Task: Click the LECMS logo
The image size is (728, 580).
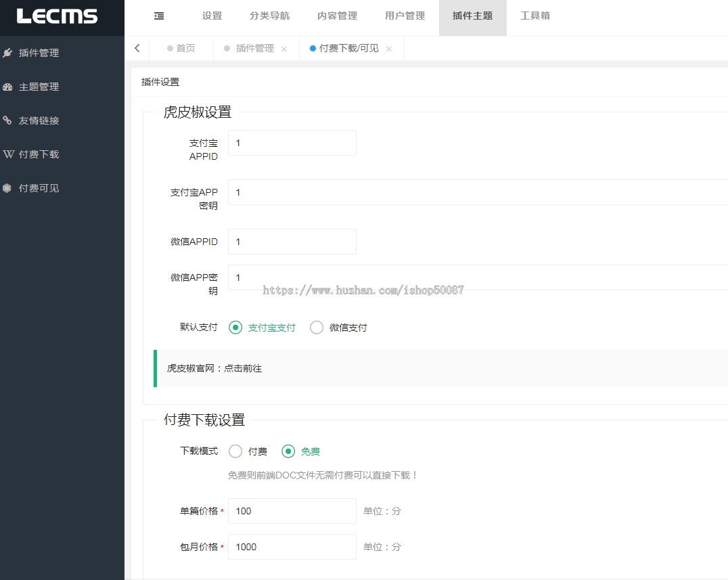Action: click(x=57, y=16)
